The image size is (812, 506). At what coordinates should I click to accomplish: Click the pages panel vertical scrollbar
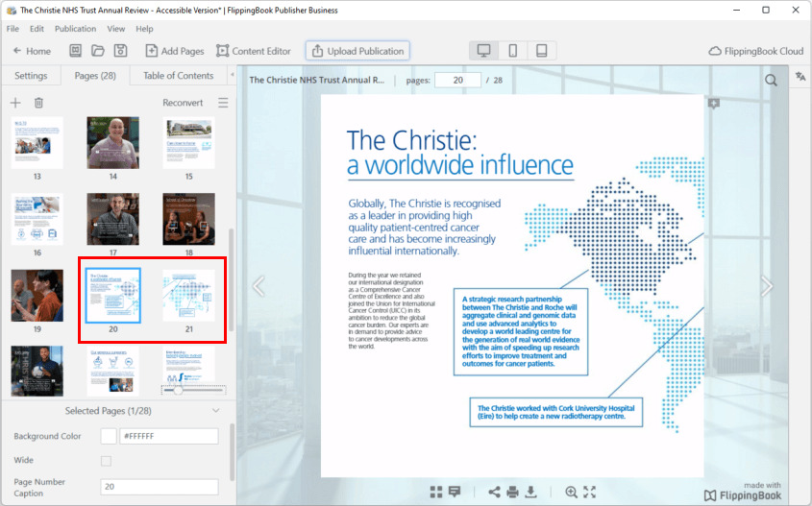click(x=231, y=279)
